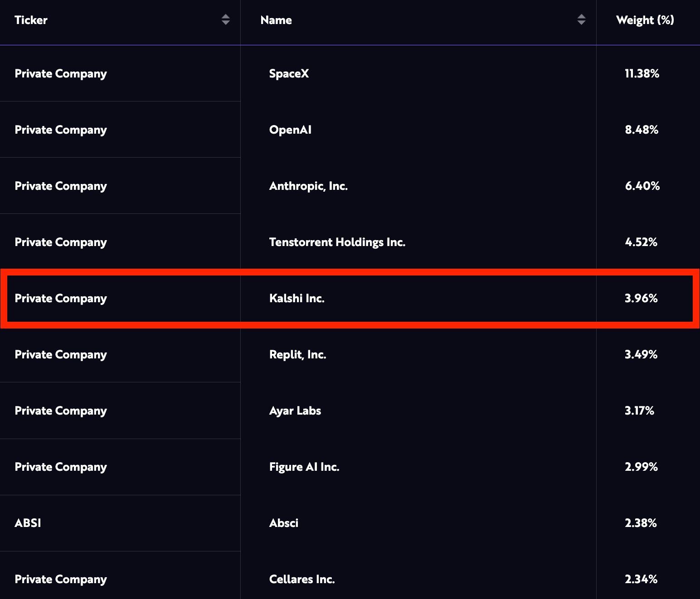The height and width of the screenshot is (599, 700).
Task: Click the 11.38% weight value
Action: [x=642, y=73]
